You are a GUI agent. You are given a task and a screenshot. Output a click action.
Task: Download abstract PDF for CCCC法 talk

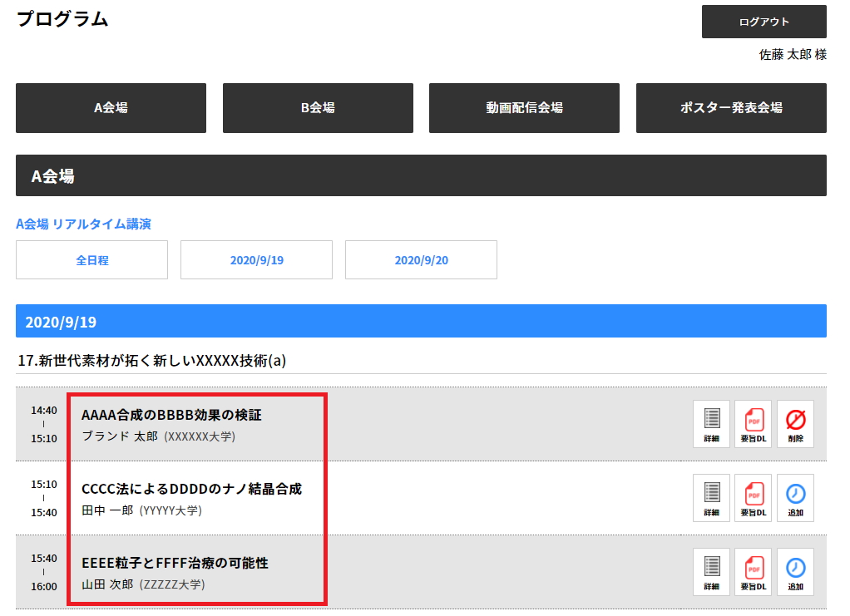[753, 498]
